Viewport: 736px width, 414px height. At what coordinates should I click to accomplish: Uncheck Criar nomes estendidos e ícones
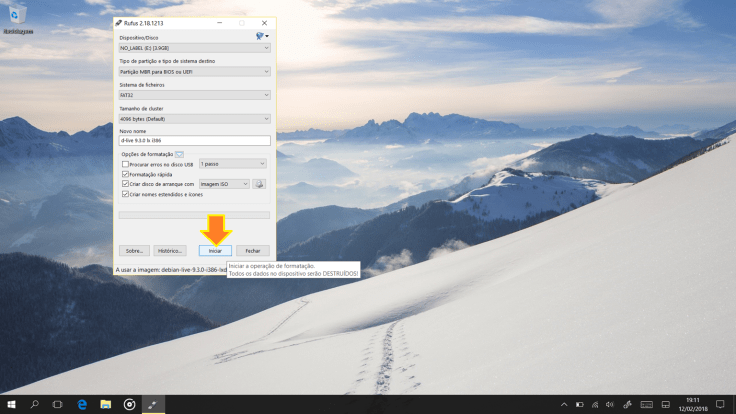pyautogui.click(x=125, y=194)
